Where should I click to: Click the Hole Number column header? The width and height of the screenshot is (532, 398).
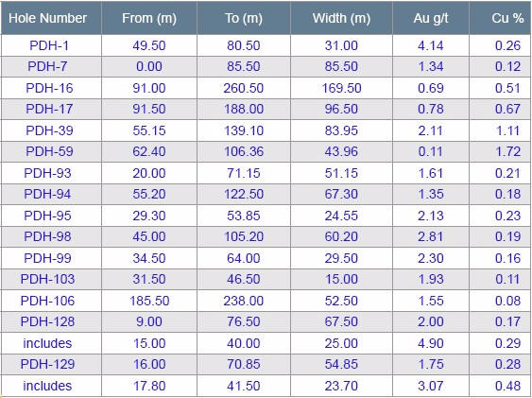(x=47, y=18)
